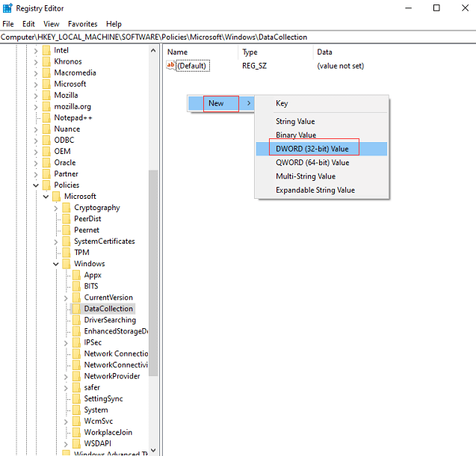
Task: Click the Intel folder icon
Action: 46,50
